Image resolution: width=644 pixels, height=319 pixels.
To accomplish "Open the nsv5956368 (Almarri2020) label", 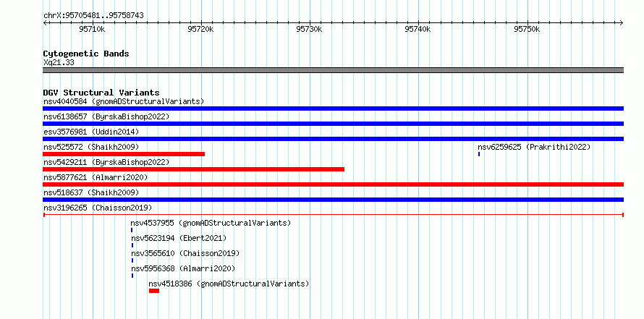I will tap(183, 268).
